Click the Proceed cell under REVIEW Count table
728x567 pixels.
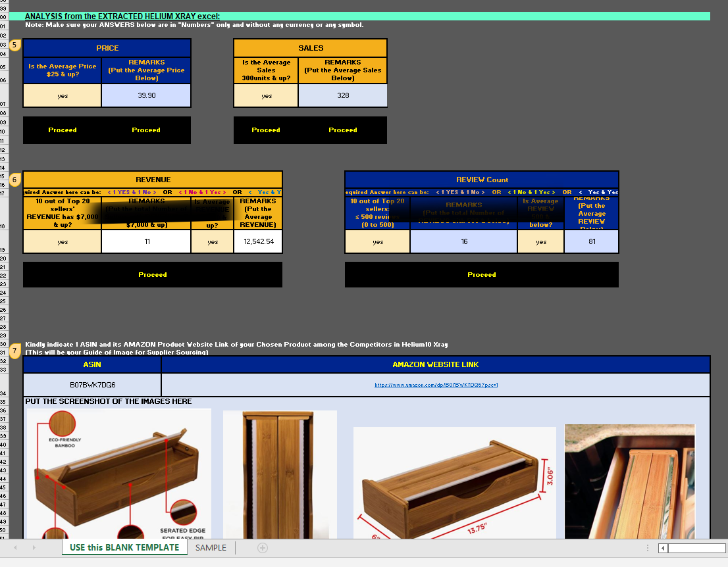coord(481,275)
